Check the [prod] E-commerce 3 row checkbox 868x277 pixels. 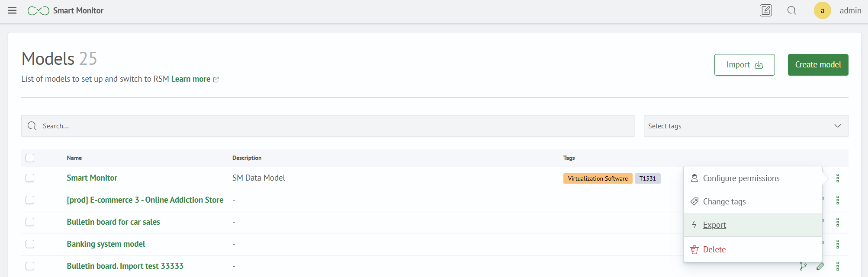30,200
